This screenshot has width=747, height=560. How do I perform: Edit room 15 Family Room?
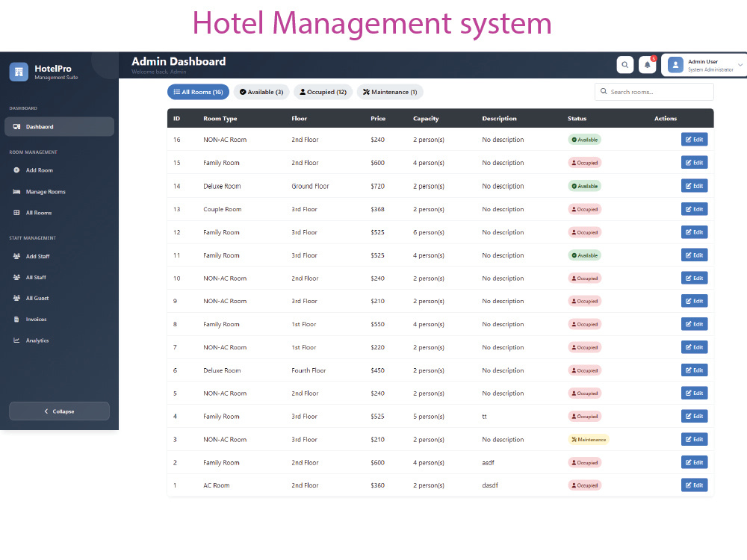(694, 162)
